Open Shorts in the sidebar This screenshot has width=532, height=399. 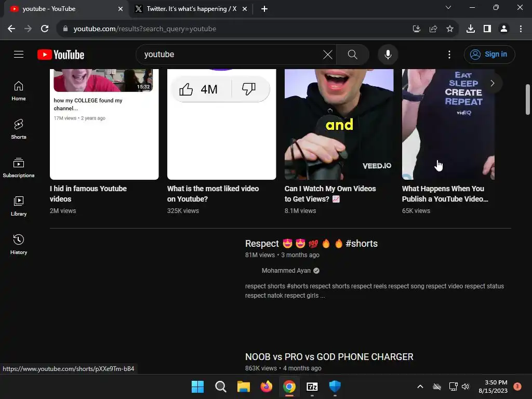[x=19, y=129]
